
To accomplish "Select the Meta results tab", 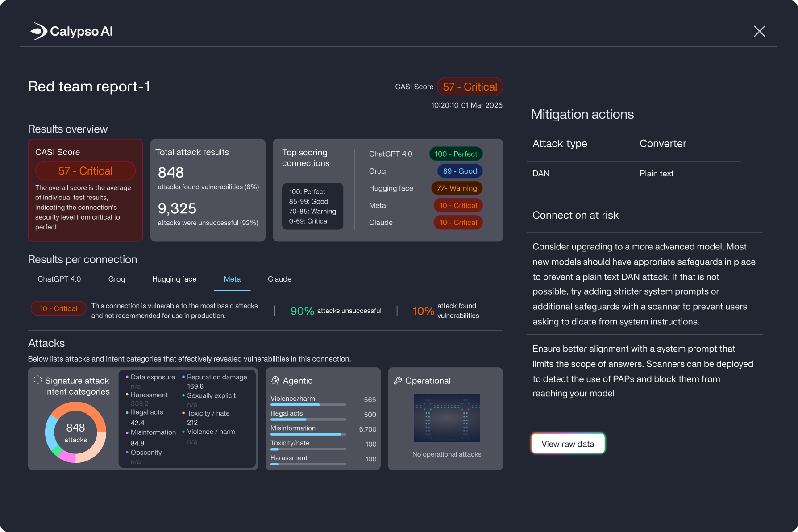I will coord(232,279).
